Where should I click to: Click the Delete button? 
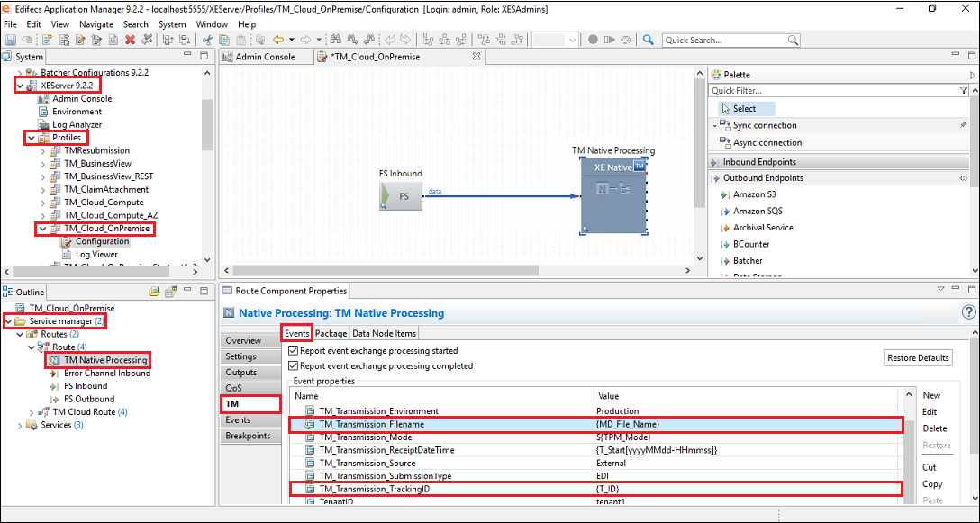pos(934,428)
